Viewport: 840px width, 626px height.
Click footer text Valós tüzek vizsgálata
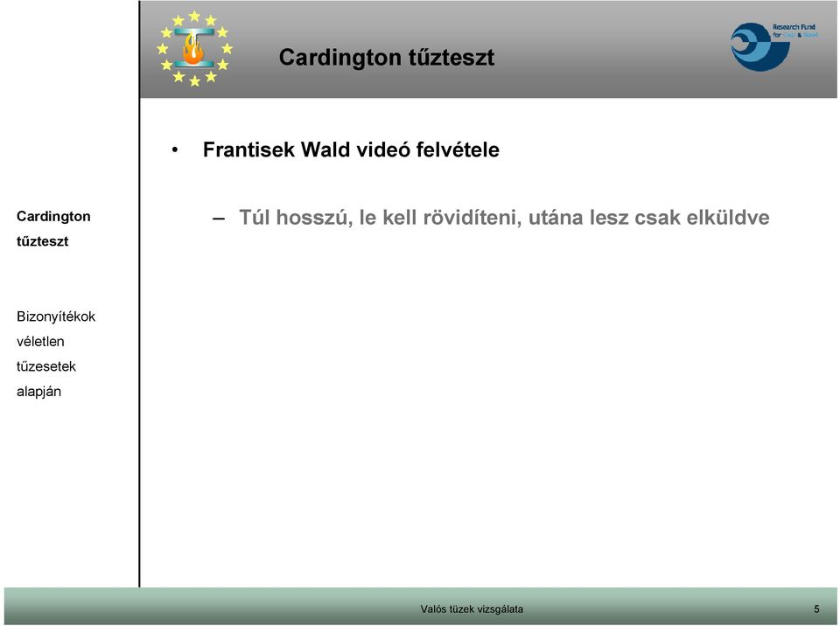pos(472,609)
